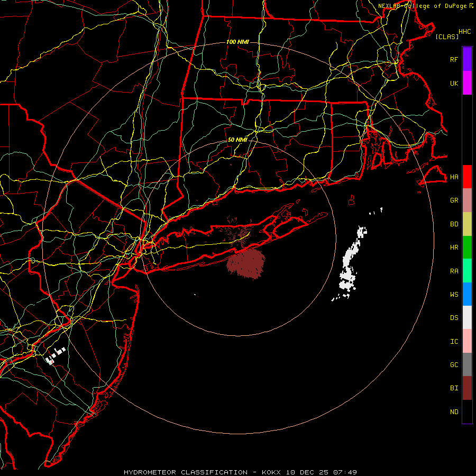
Task: Click the NEXLAB College of DuPage title
Action: coord(425,6)
